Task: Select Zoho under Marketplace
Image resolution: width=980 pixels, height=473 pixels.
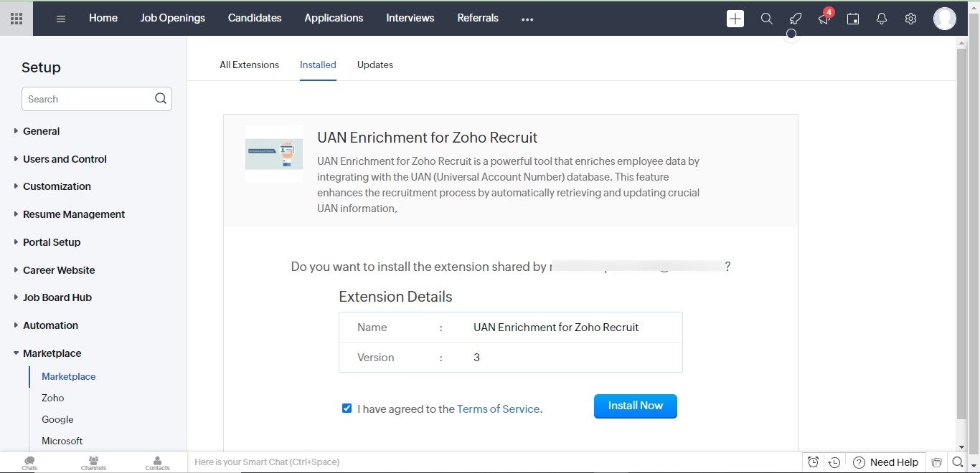Action: click(x=53, y=398)
